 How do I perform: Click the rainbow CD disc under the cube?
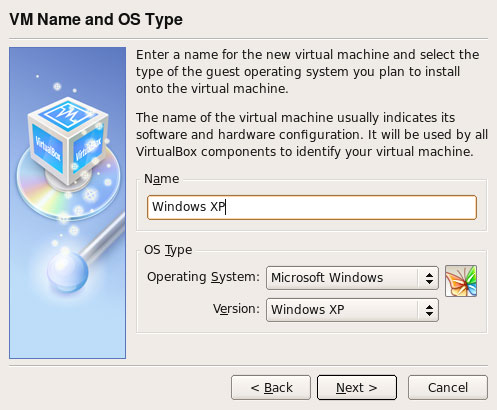tap(68, 185)
